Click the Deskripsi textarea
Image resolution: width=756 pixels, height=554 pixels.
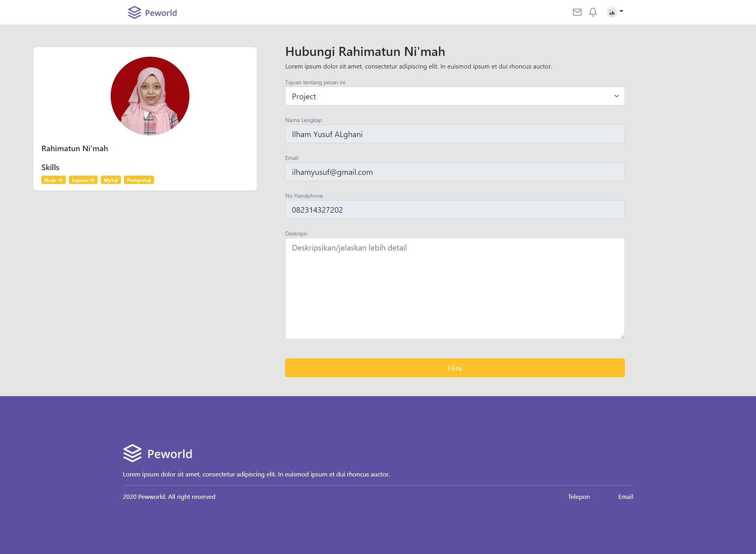[x=454, y=288]
